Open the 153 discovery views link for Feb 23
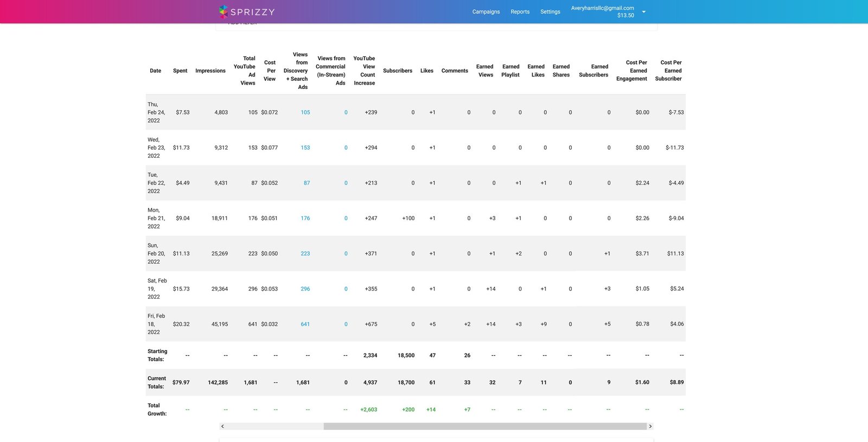 (x=305, y=148)
